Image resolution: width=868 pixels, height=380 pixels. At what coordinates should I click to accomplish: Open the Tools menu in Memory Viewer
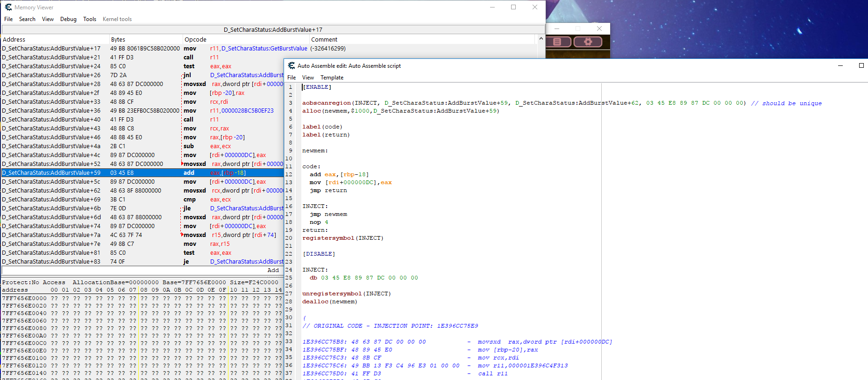click(x=90, y=19)
